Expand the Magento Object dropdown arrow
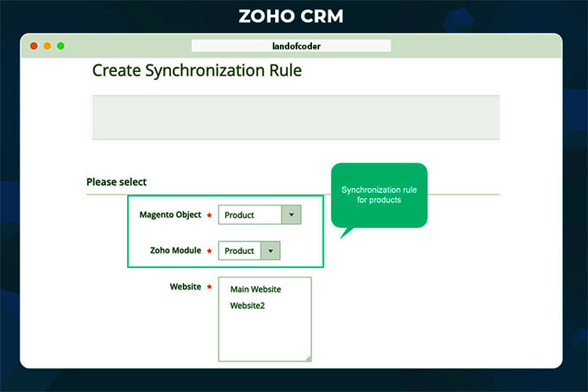588x392 pixels. (x=291, y=215)
